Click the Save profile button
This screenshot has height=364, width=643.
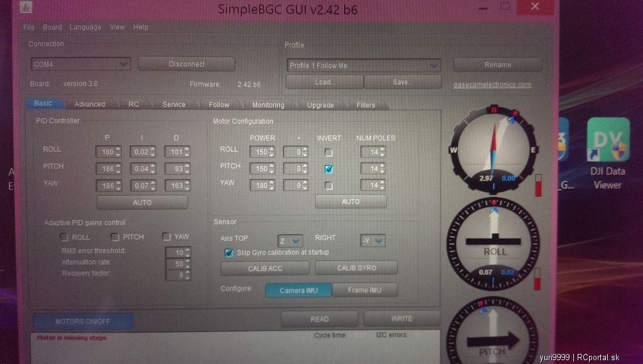click(403, 82)
